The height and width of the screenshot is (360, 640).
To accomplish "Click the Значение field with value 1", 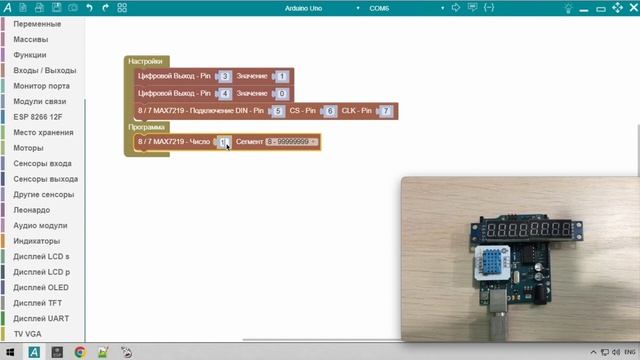I will coord(282,76).
